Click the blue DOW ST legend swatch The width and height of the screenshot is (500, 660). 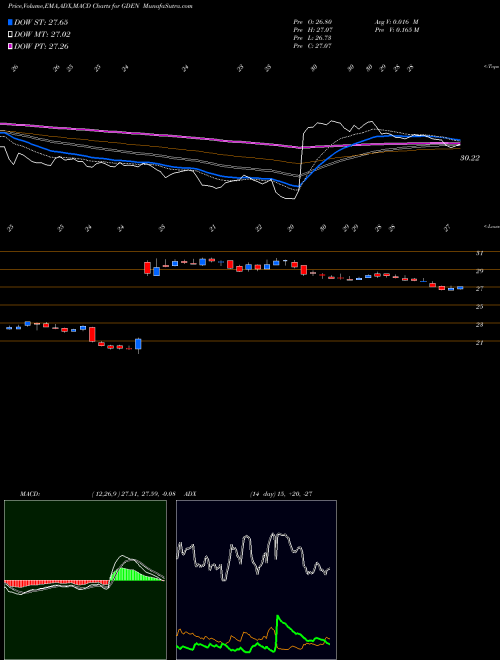tap(10, 22)
